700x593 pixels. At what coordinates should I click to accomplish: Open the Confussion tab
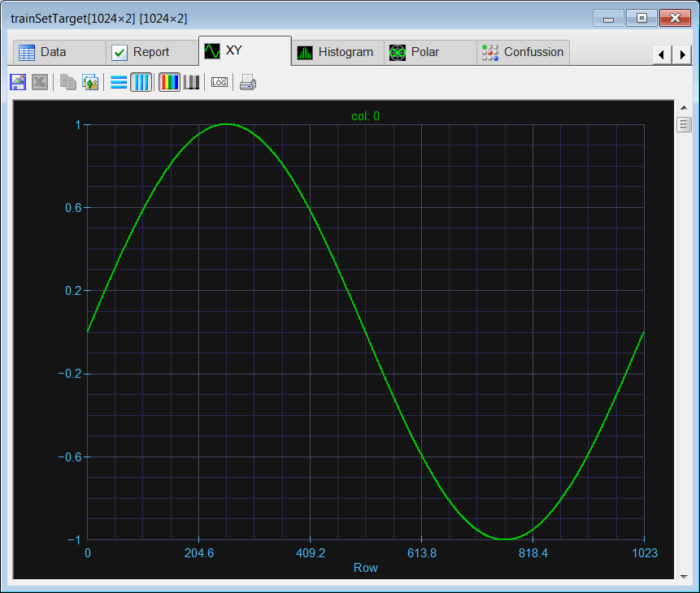[x=524, y=52]
